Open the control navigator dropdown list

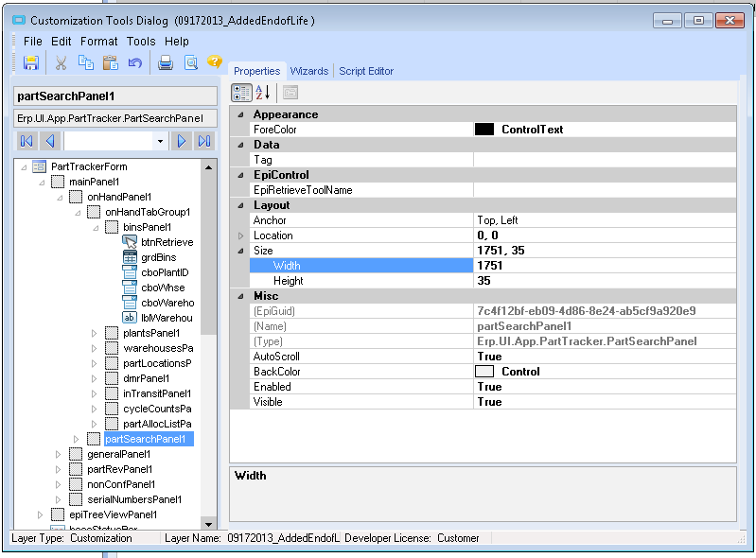160,141
